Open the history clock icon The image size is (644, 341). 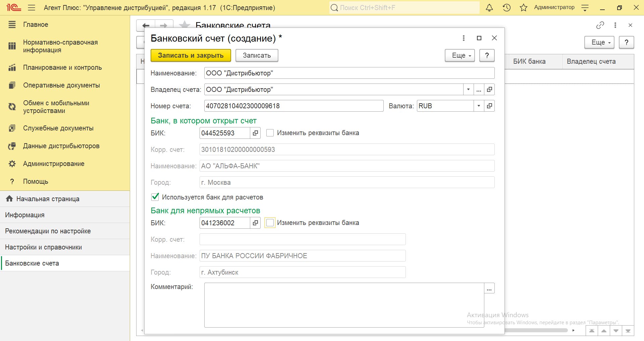point(506,8)
